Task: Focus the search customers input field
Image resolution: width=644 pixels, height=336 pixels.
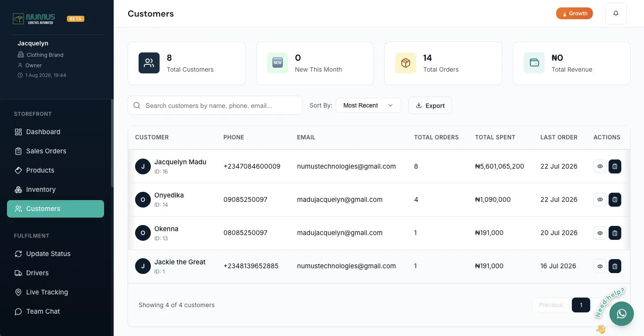Action: point(215,105)
